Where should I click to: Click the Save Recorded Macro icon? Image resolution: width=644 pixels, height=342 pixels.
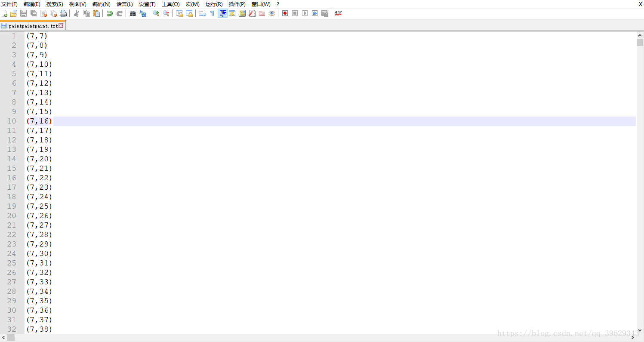pos(324,13)
